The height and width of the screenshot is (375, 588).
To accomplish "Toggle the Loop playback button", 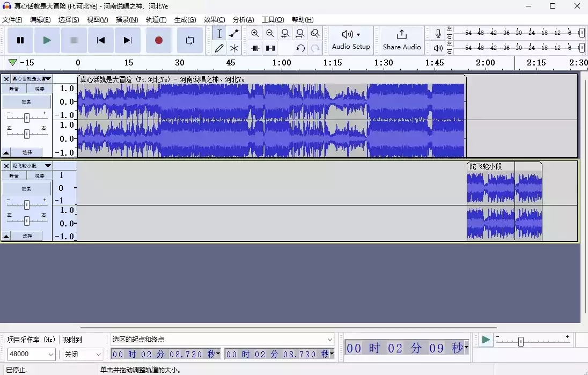I will (189, 40).
